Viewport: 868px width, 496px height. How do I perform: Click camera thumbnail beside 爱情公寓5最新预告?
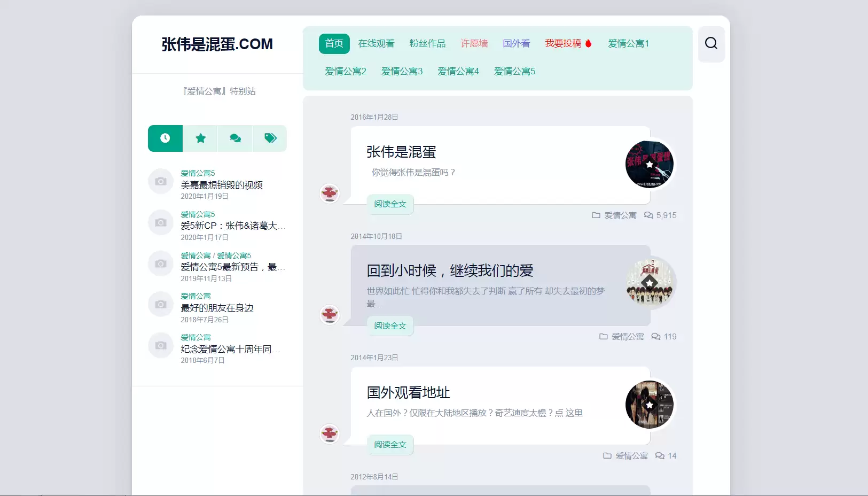coord(161,264)
